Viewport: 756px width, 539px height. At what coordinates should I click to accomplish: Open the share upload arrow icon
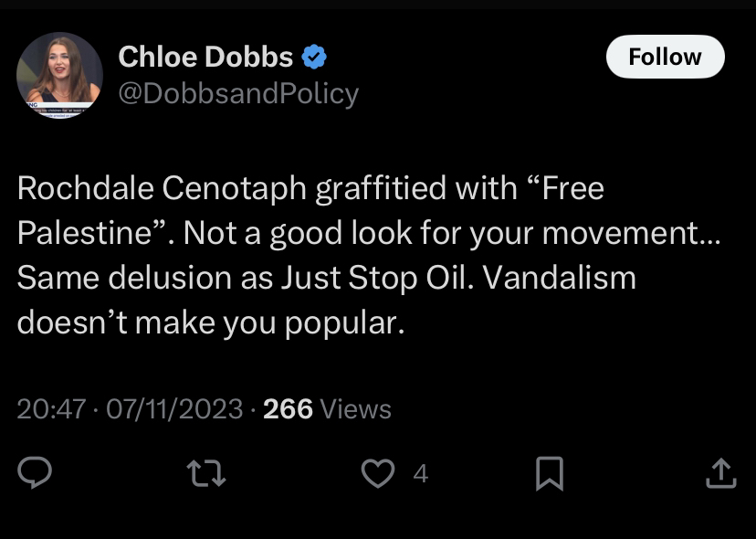(720, 473)
